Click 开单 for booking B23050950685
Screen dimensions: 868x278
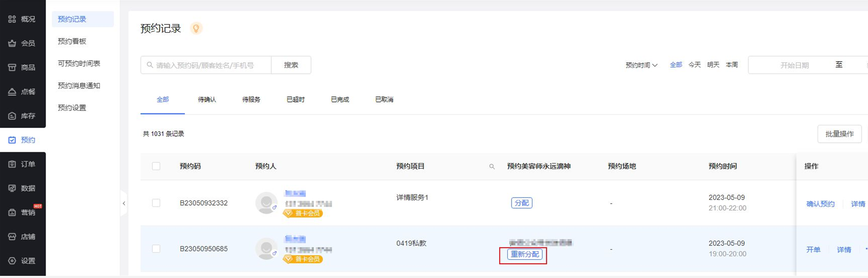pyautogui.click(x=813, y=250)
